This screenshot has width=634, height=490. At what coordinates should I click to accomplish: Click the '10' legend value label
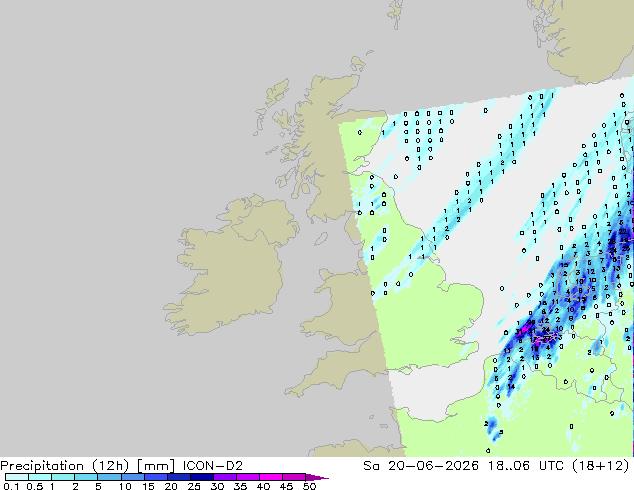point(125,486)
